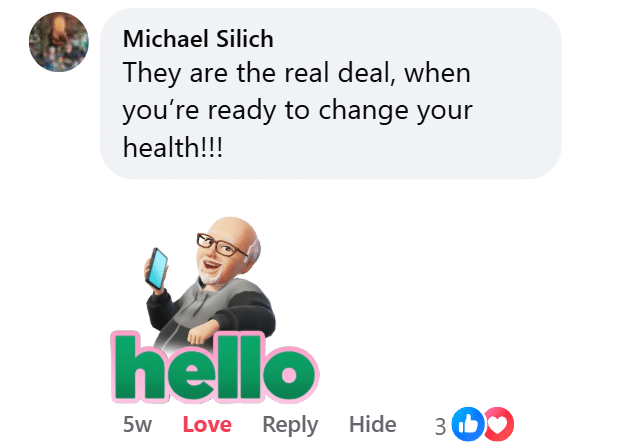The width and height of the screenshot is (634, 445).
Task: Click the bald avatar sticker's face
Action: point(226,253)
